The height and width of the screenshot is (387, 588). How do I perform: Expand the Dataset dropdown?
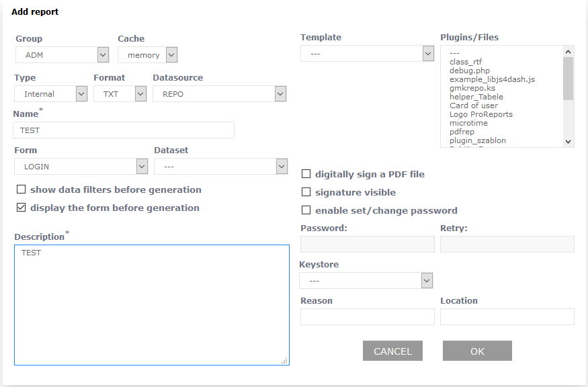[220, 167]
